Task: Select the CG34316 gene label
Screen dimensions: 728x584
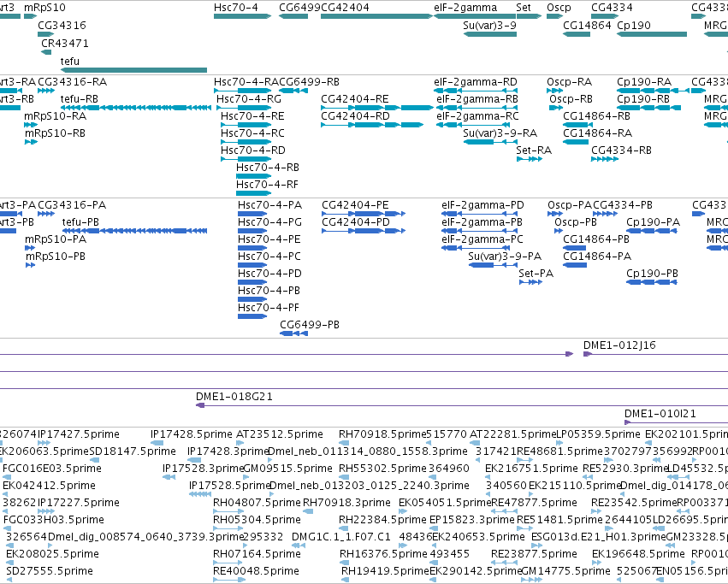Action: [62, 25]
